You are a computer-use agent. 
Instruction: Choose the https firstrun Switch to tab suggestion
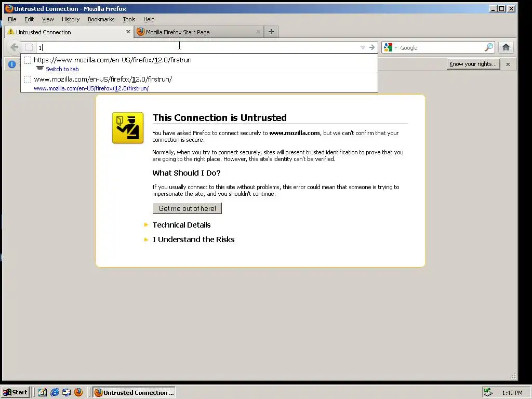199,64
